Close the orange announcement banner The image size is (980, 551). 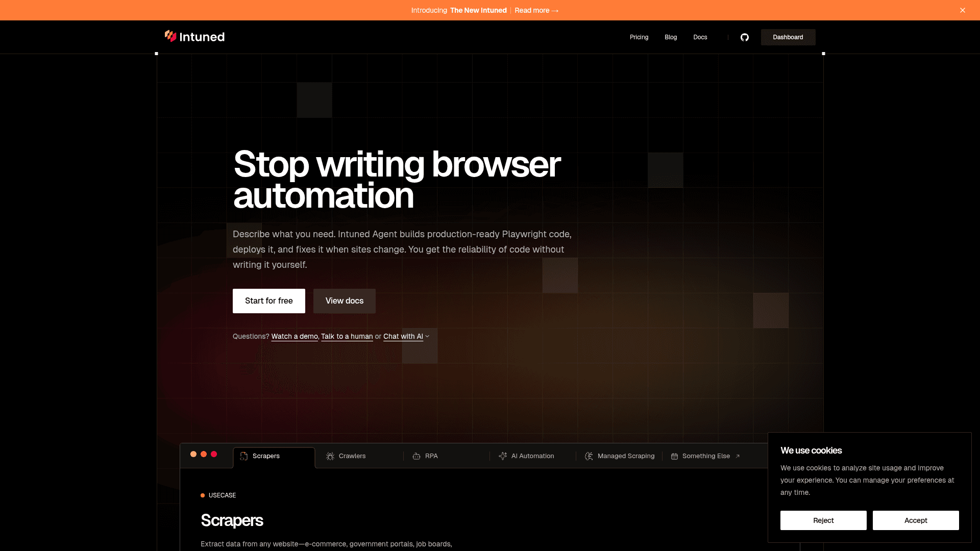coord(963,10)
